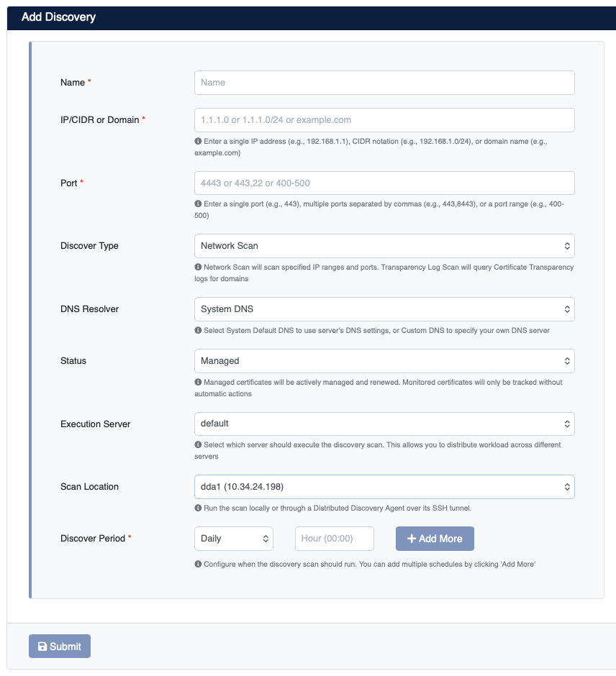Click into the Port input field
616x676 pixels.
point(384,183)
